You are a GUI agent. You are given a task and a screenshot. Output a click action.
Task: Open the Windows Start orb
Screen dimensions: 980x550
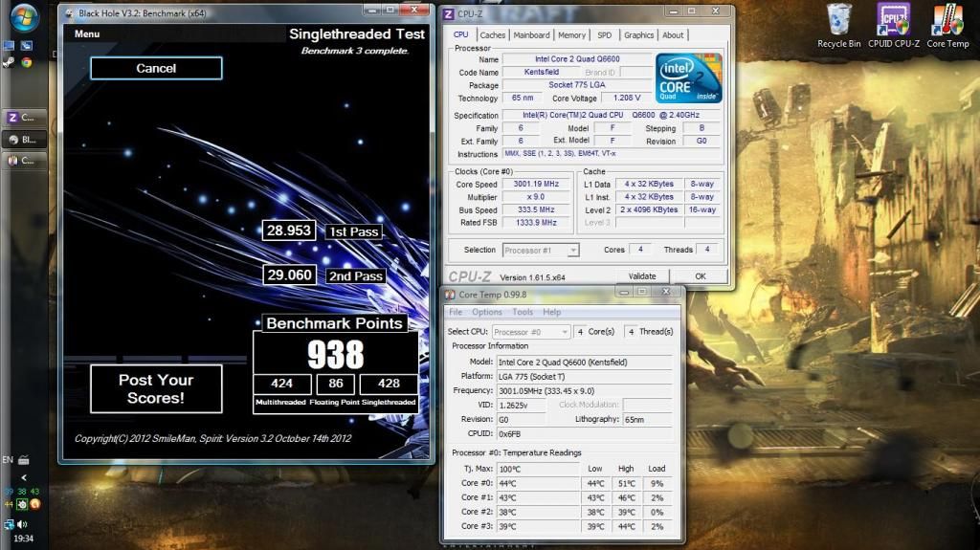(24, 17)
